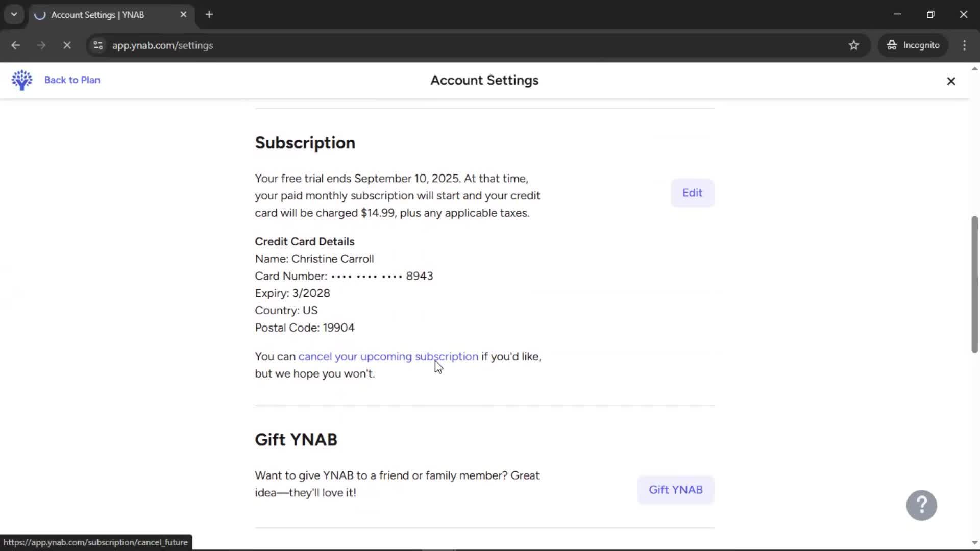
Task: Click the Country: US text
Action: (x=286, y=311)
